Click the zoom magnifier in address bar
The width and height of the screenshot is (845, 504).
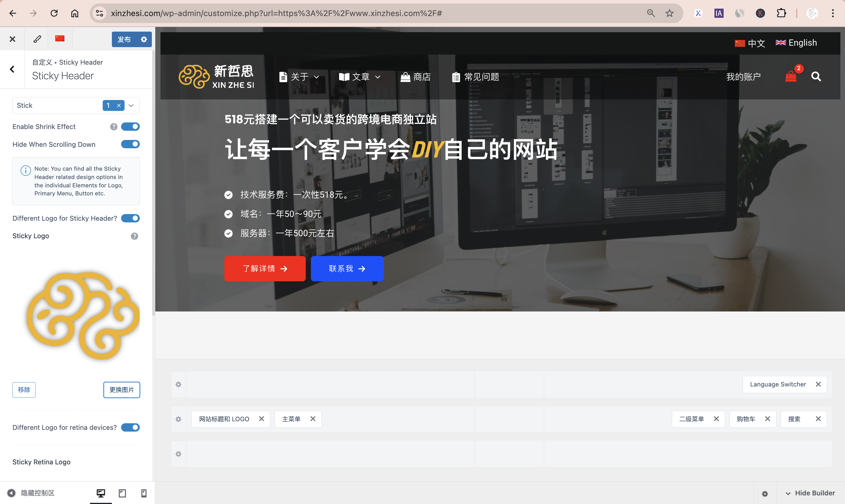pyautogui.click(x=651, y=13)
